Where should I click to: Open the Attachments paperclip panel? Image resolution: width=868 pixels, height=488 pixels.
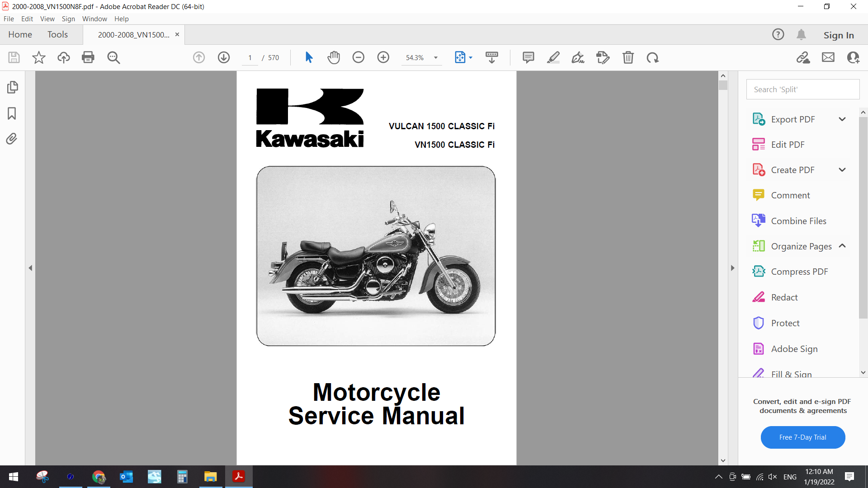(12, 139)
